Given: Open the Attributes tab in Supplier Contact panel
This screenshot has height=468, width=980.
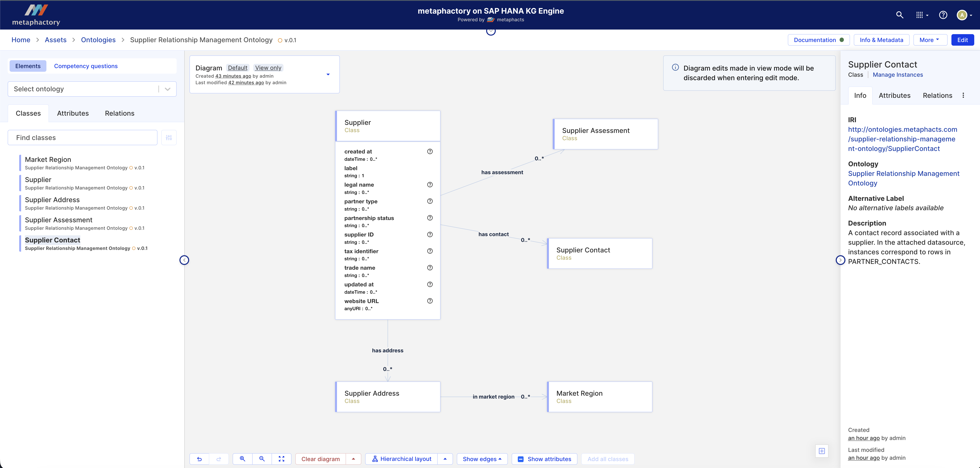Looking at the screenshot, I should coord(894,96).
